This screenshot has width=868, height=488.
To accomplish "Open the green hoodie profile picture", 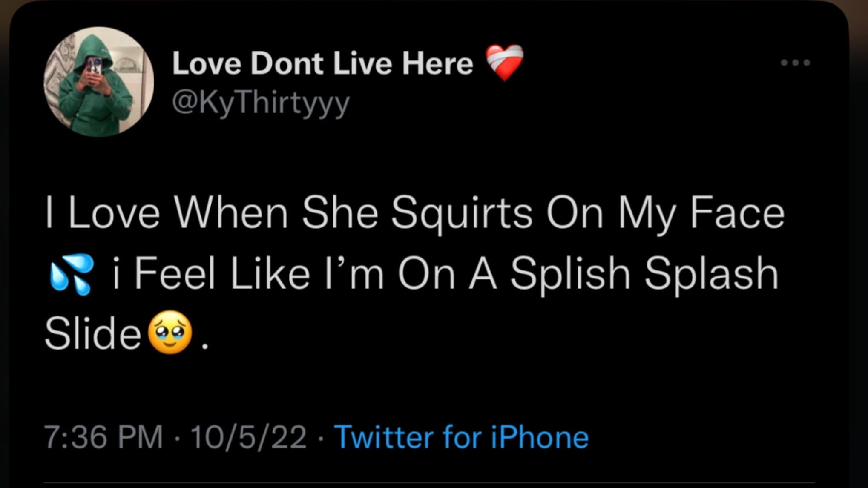I will [x=99, y=82].
